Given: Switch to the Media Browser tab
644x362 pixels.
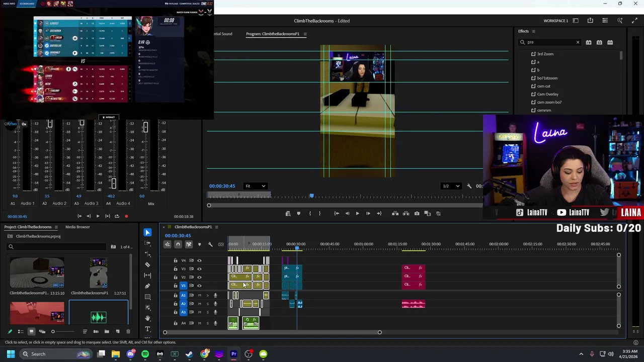Looking at the screenshot, I should pyautogui.click(x=77, y=227).
